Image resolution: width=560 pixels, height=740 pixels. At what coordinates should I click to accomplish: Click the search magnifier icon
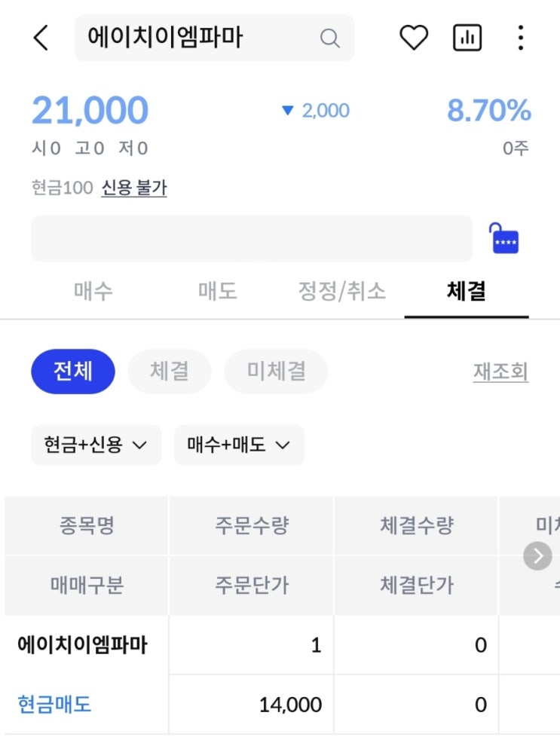click(329, 38)
